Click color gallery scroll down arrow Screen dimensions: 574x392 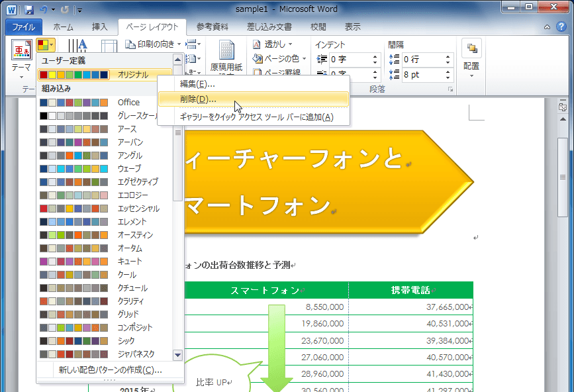click(x=177, y=355)
